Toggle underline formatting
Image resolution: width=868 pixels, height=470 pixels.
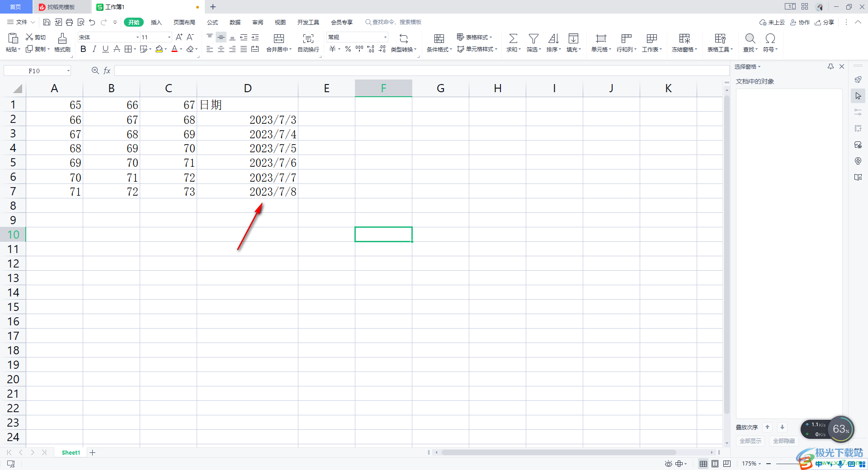coord(105,49)
